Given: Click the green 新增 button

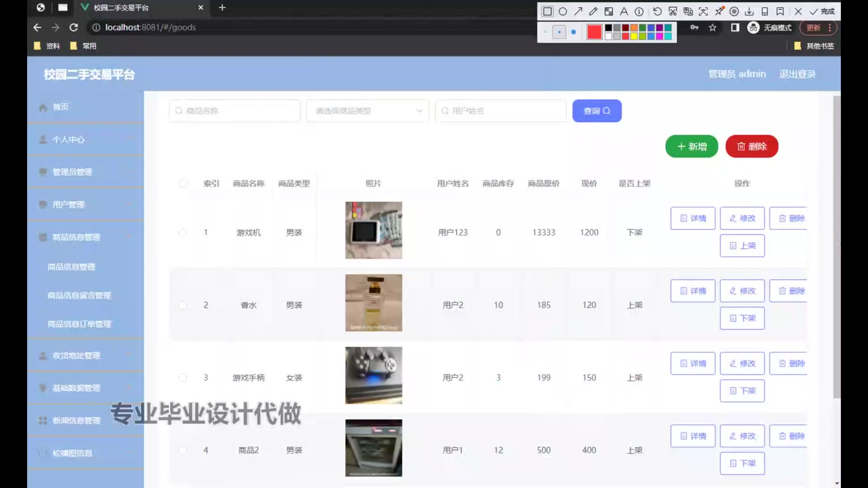Looking at the screenshot, I should point(691,146).
